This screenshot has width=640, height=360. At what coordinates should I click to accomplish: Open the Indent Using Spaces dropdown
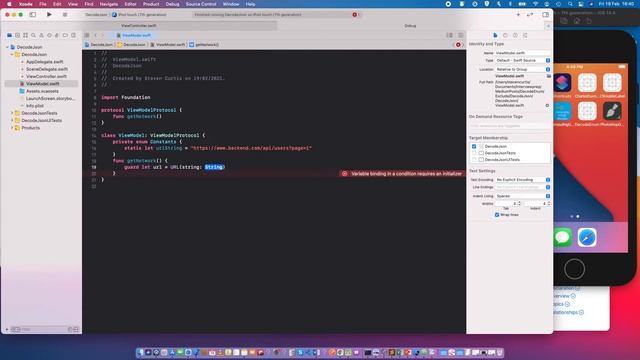tap(523, 196)
